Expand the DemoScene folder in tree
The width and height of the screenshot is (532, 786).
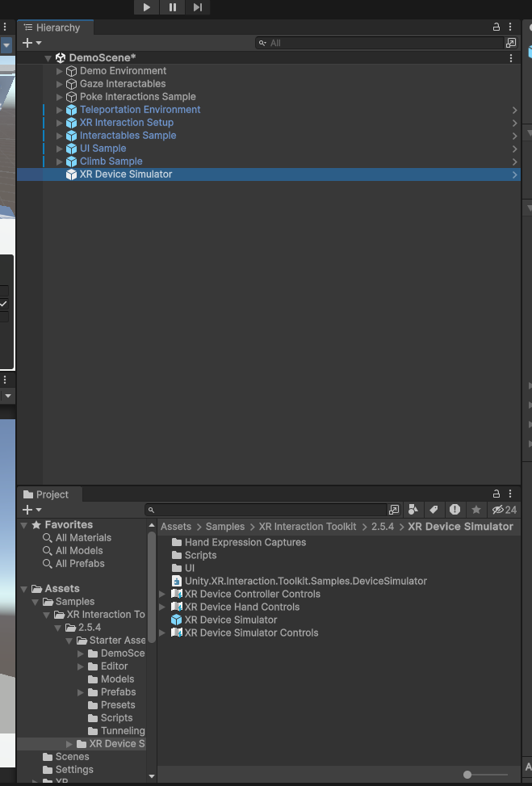coord(81,654)
